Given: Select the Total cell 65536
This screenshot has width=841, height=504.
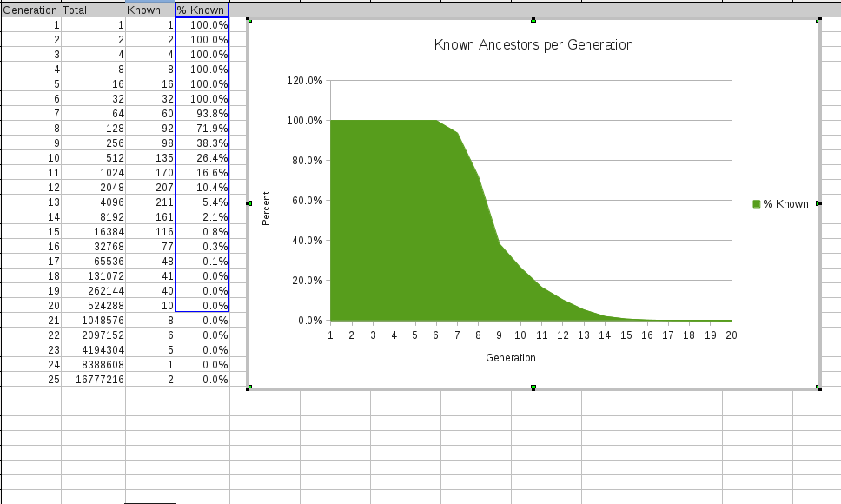Looking at the screenshot, I should 93,261.
